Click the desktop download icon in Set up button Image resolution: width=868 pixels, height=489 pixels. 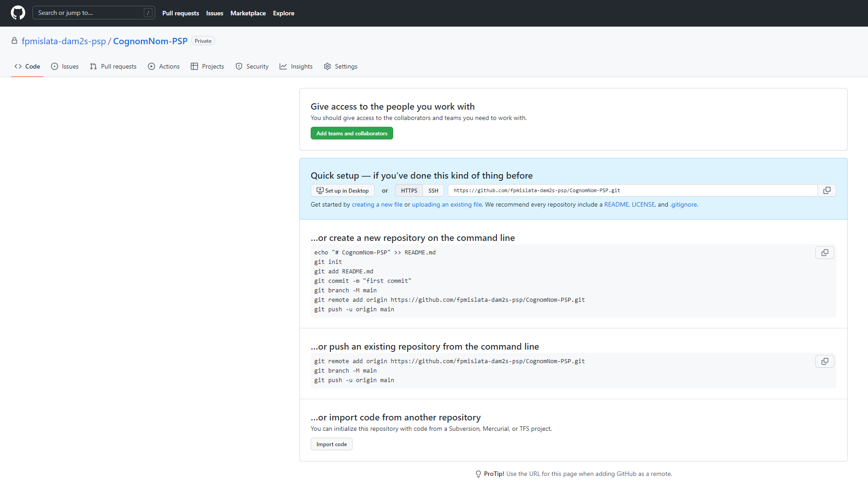320,190
